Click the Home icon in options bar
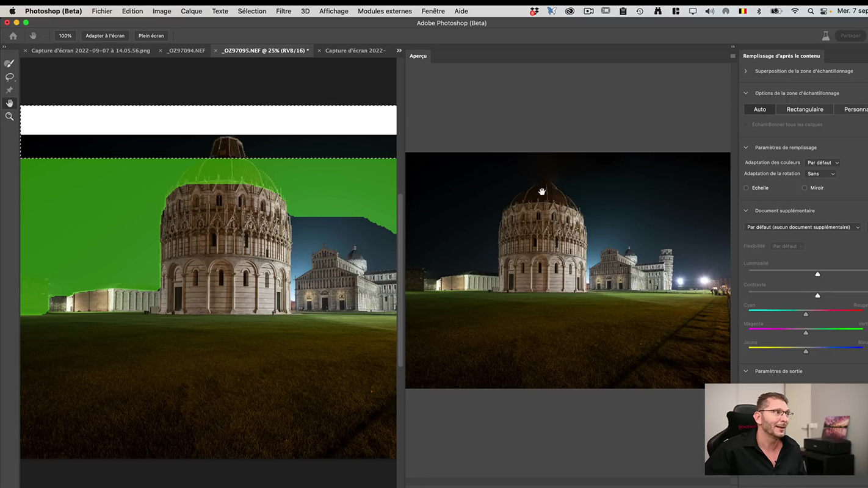 [x=13, y=36]
